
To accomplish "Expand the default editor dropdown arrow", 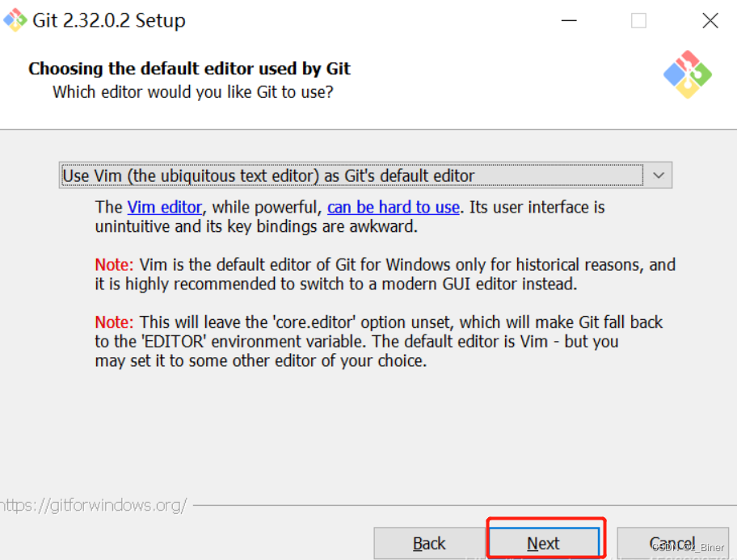I will tap(659, 175).
